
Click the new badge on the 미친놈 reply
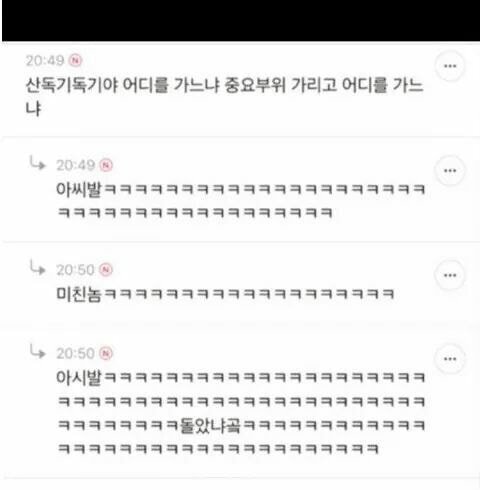(106, 270)
